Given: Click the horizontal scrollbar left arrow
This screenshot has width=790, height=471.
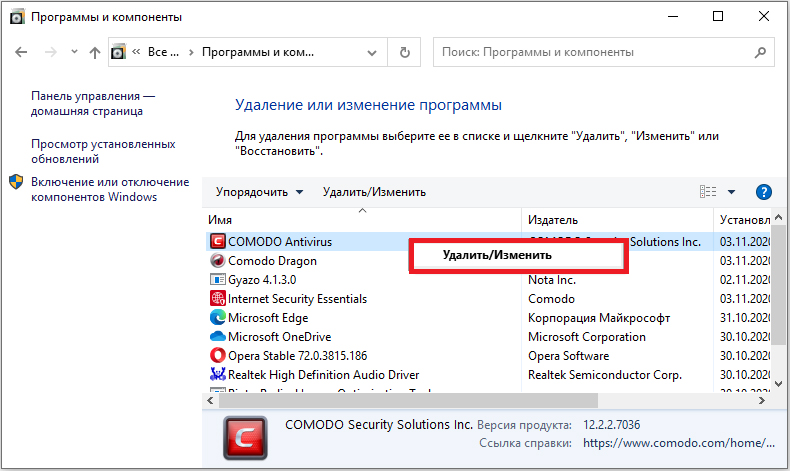Looking at the screenshot, I should pyautogui.click(x=211, y=400).
